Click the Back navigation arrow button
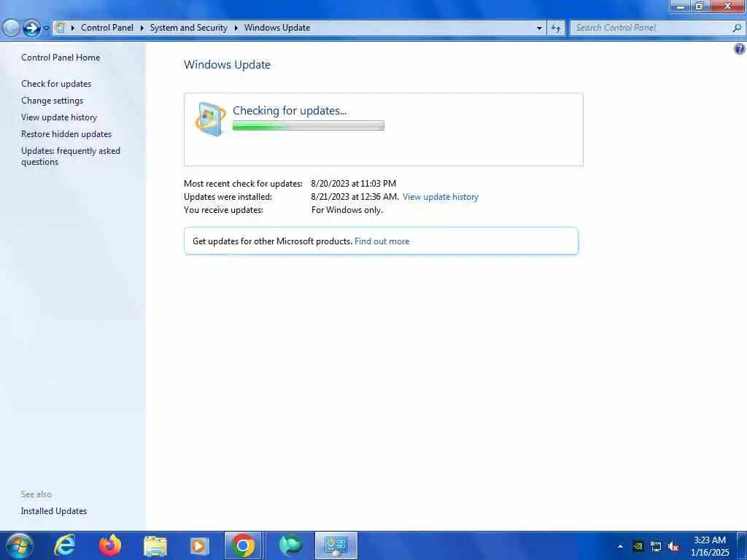747x560 pixels. 12,28
